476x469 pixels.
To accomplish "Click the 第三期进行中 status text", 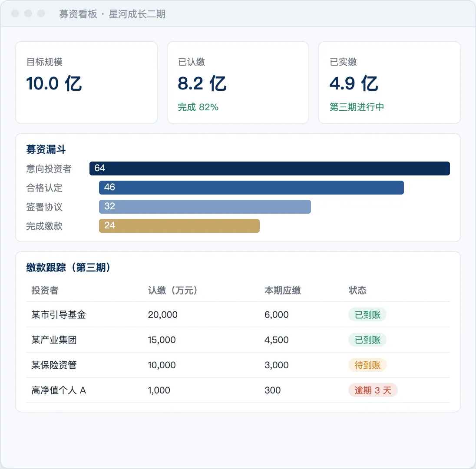I will [x=357, y=107].
